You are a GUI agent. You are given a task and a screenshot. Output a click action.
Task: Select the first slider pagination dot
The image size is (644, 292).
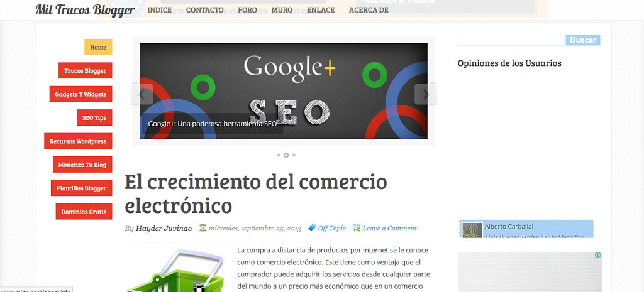(278, 154)
